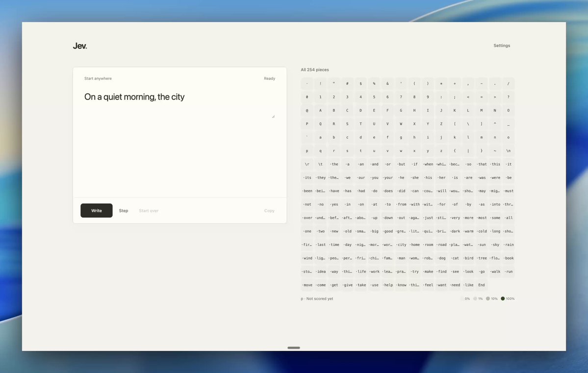Select the '·bird' piece

pos(468,258)
